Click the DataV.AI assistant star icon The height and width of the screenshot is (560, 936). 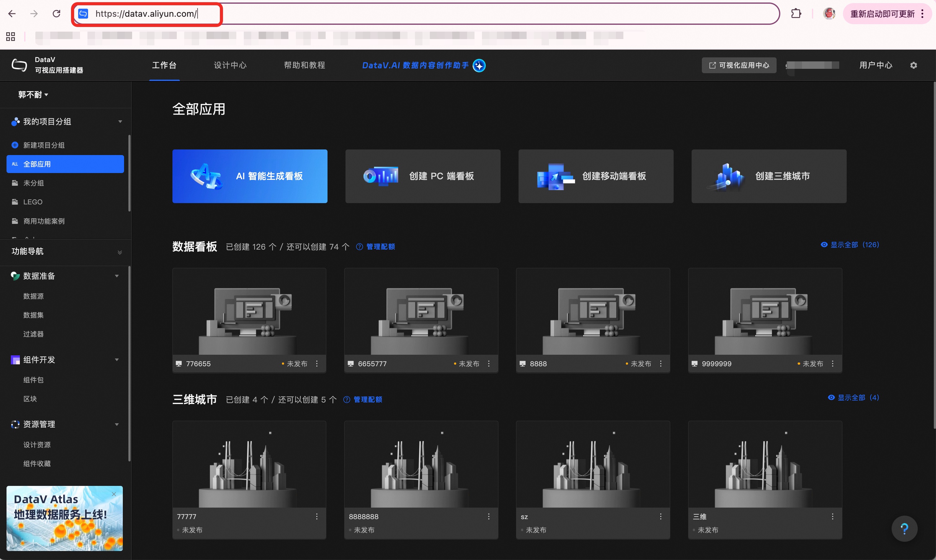[x=479, y=65]
